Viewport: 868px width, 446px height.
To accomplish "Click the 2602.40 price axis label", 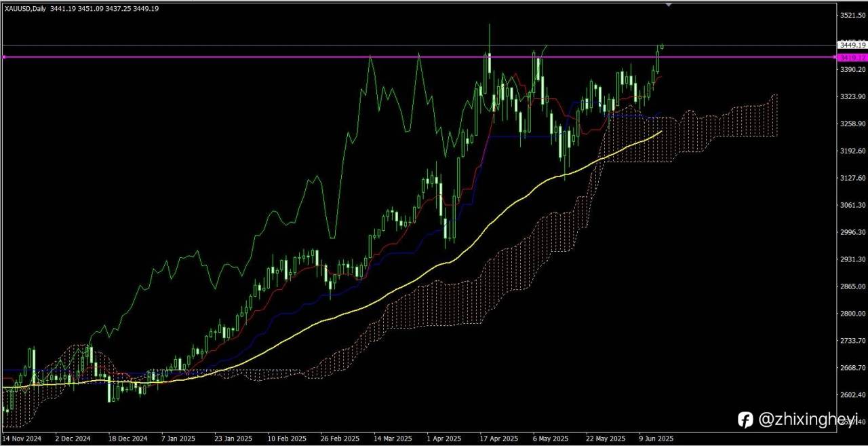I will [x=852, y=395].
